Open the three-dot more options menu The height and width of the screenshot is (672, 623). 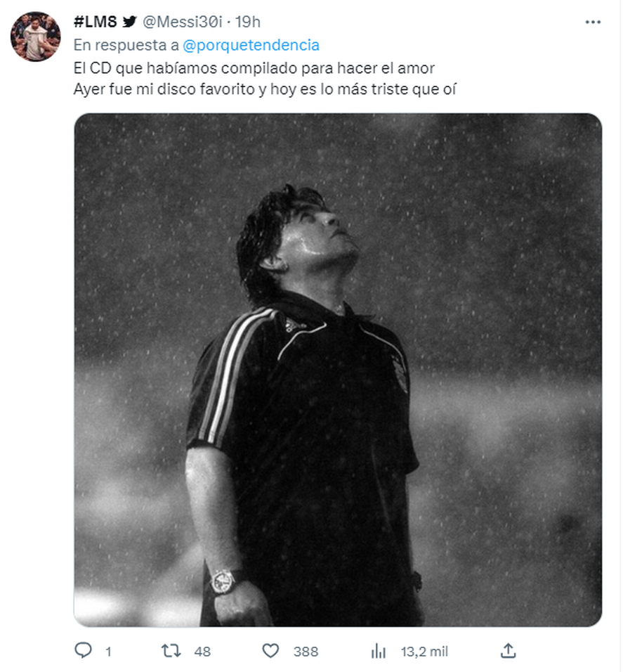pos(593,22)
